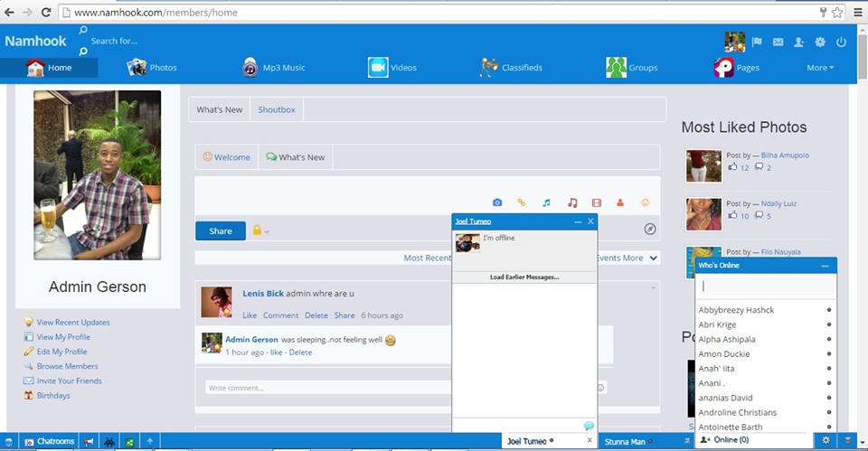
Task: Open the Pages section
Action: 736,68
